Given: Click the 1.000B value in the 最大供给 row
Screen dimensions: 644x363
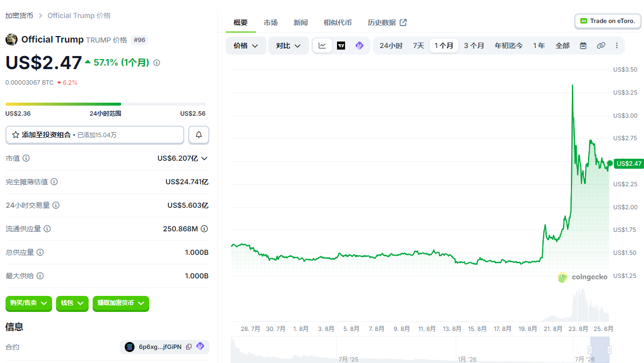Looking at the screenshot, I should pyautogui.click(x=197, y=276).
